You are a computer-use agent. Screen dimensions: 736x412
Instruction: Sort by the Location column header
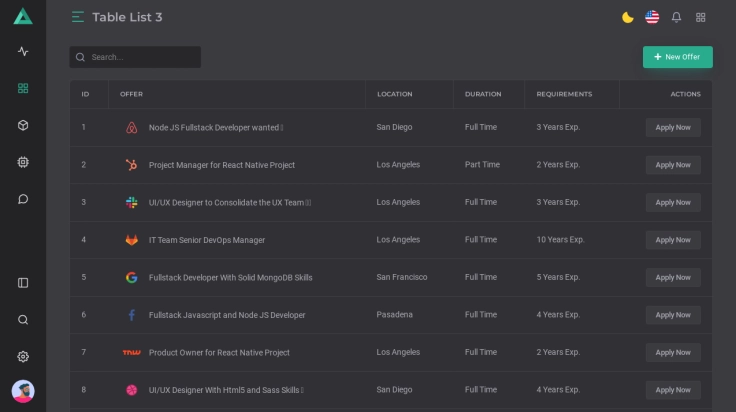click(394, 94)
